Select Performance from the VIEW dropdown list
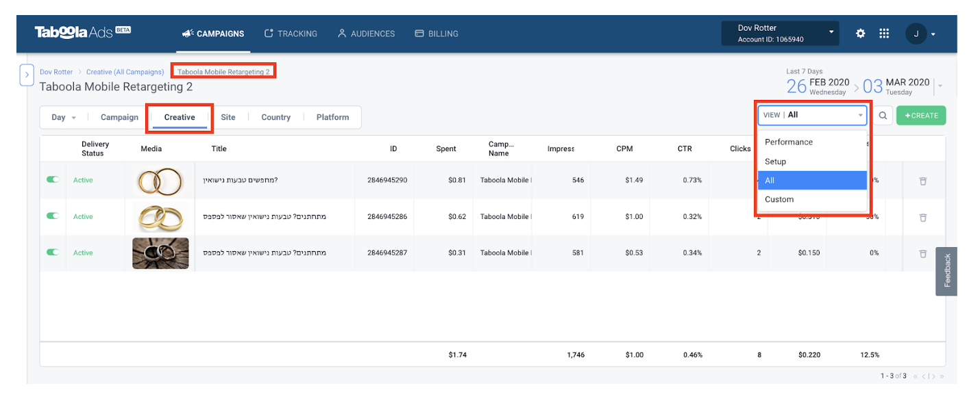 788,142
